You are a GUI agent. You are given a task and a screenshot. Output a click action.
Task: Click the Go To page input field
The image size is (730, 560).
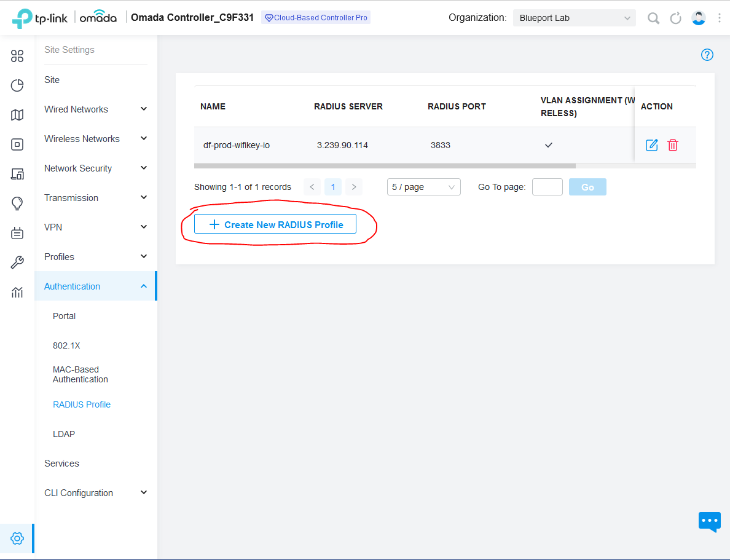click(x=547, y=187)
